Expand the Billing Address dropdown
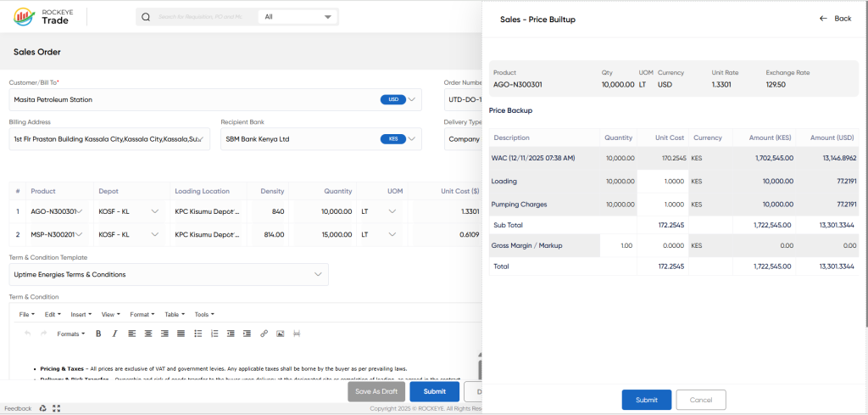 click(200, 139)
